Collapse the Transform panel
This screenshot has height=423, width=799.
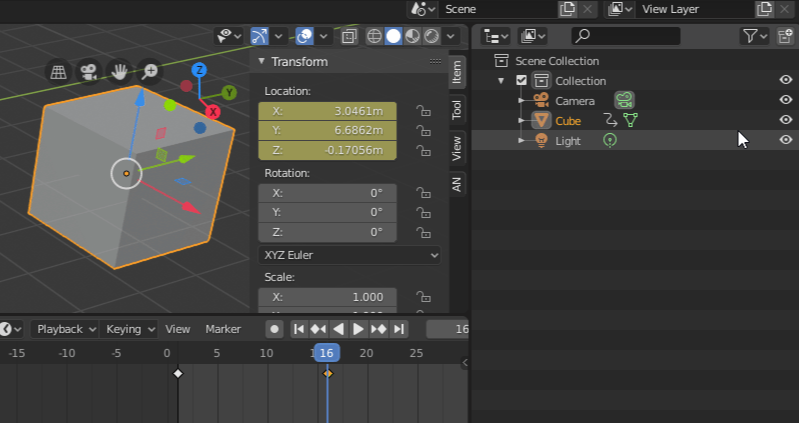[261, 62]
